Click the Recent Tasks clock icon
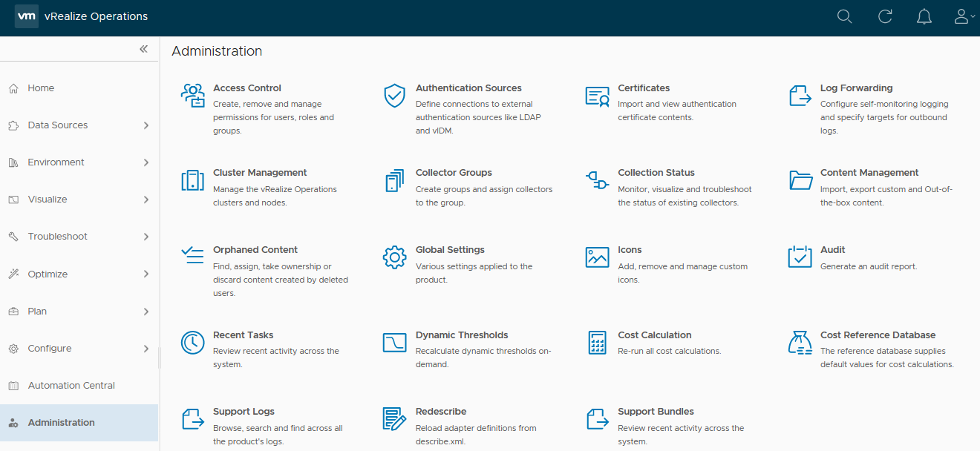Screen dimensions: 980x451 (x=192, y=342)
